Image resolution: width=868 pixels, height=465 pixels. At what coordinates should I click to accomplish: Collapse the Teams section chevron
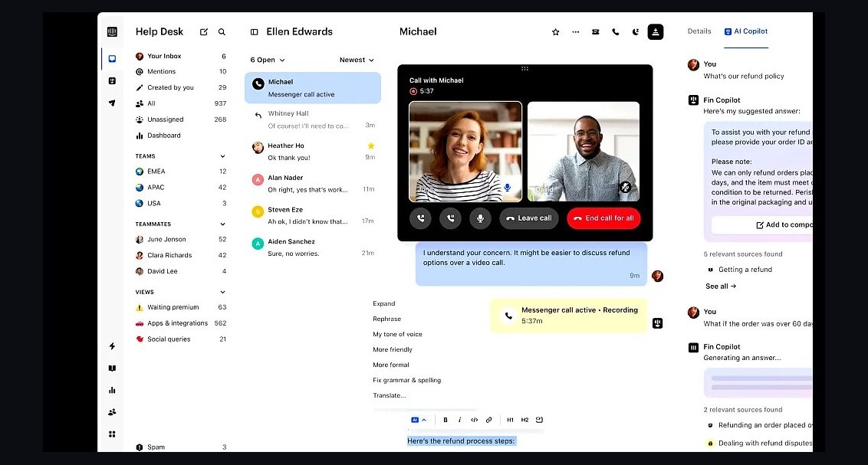click(x=222, y=156)
